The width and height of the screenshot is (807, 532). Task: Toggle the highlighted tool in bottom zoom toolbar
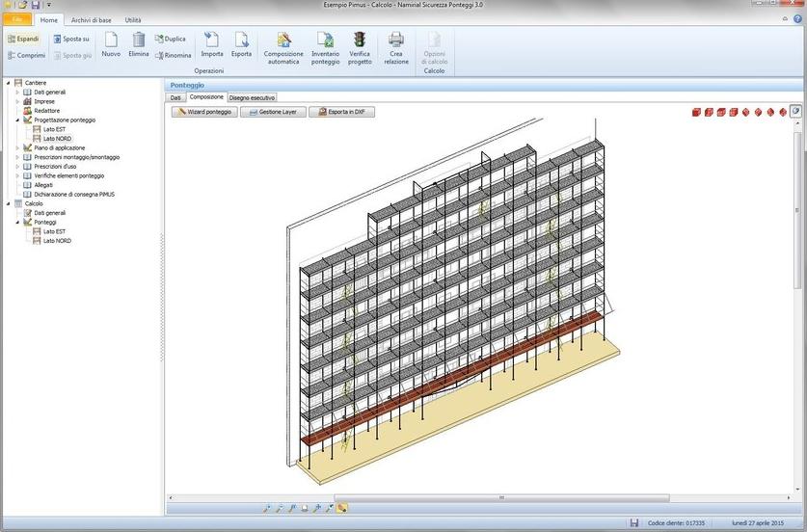[342, 508]
